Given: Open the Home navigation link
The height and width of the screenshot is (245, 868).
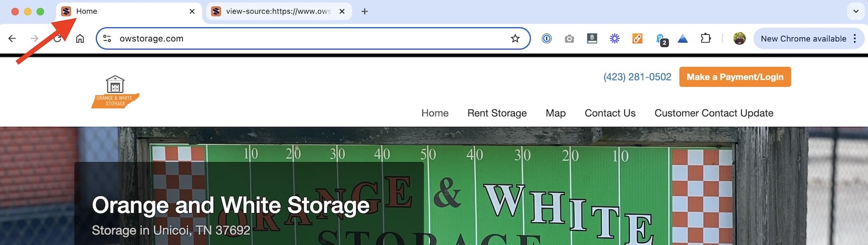Looking at the screenshot, I should pyautogui.click(x=435, y=113).
